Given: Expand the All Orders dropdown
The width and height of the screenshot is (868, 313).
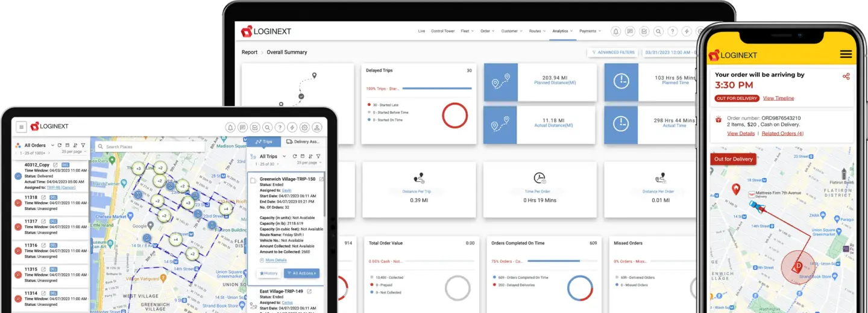Looking at the screenshot, I should coord(52,145).
